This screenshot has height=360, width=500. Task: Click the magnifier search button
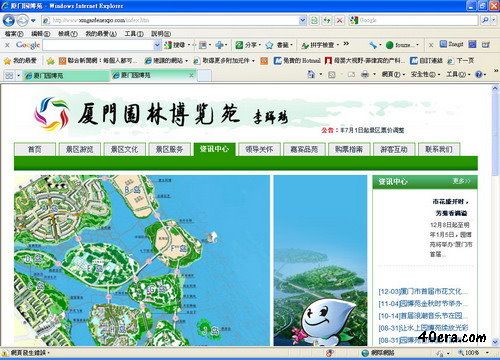(x=485, y=20)
